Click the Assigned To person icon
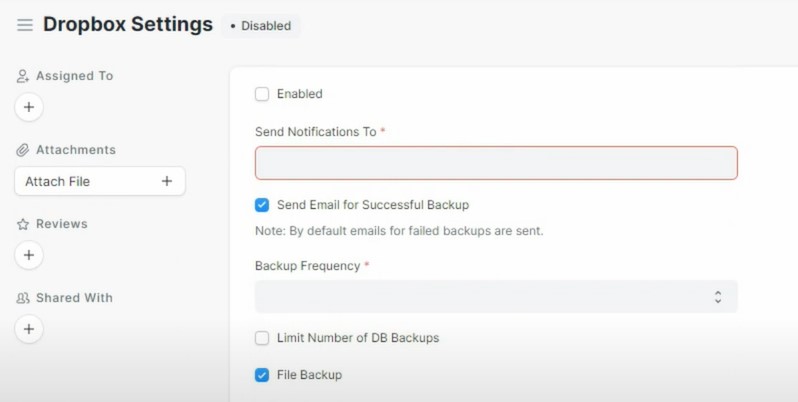Viewport: 798px width, 402px height. click(x=23, y=76)
